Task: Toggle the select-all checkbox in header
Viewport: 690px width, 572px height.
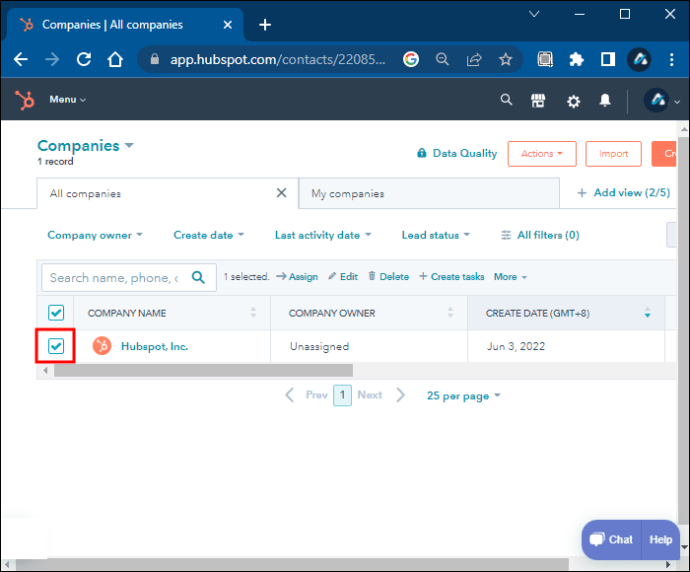Action: [56, 313]
